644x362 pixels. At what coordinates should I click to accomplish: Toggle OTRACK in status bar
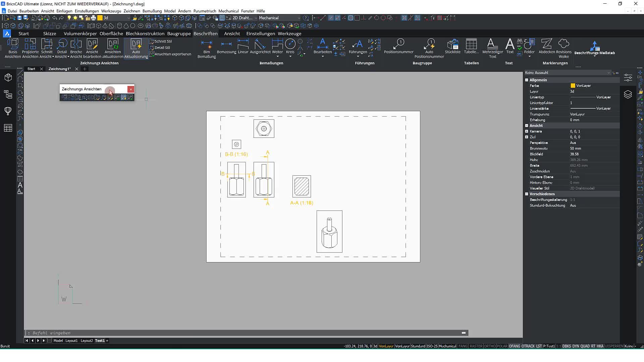pyautogui.click(x=528, y=346)
